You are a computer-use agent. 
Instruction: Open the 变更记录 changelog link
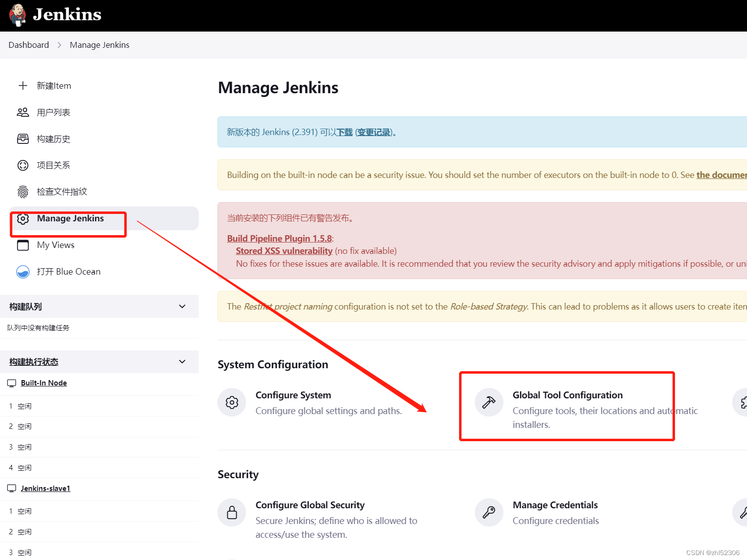pos(374,132)
